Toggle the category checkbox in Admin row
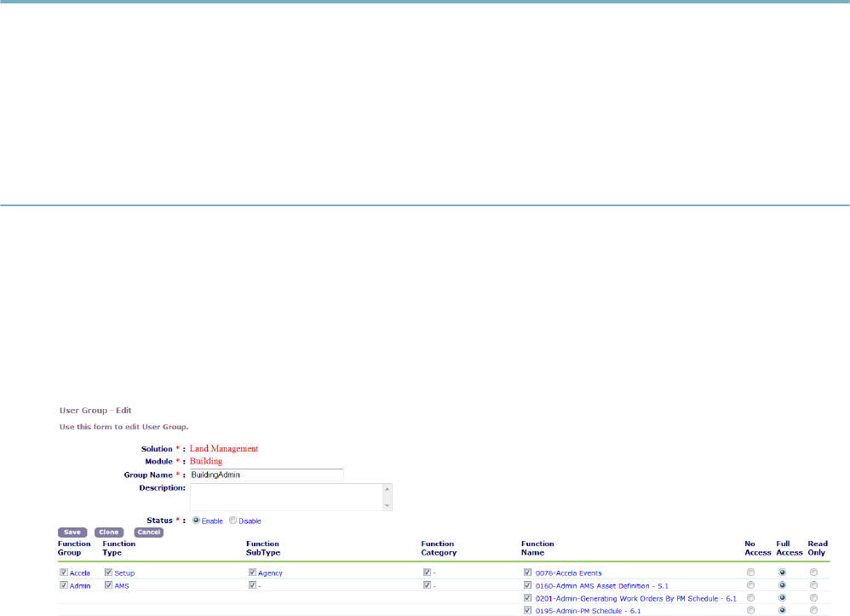 [x=428, y=585]
